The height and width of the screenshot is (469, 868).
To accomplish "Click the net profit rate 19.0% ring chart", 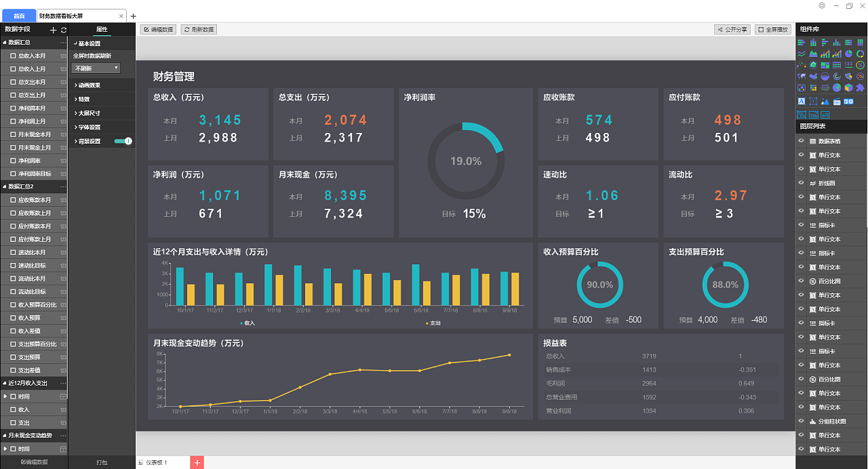I will click(x=466, y=161).
